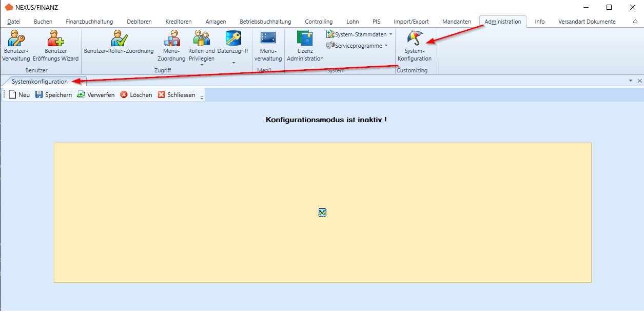This screenshot has width=644, height=311.
Task: Click the 'Konfigurationsmodus ist inaktiv !' text
Action: coord(326,120)
